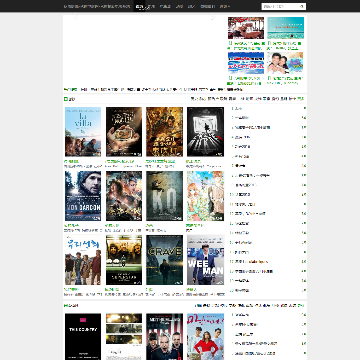Viewport: 360px width, 360px height.
Task: Open the "CRAVE" movie poster
Action: 164,260
